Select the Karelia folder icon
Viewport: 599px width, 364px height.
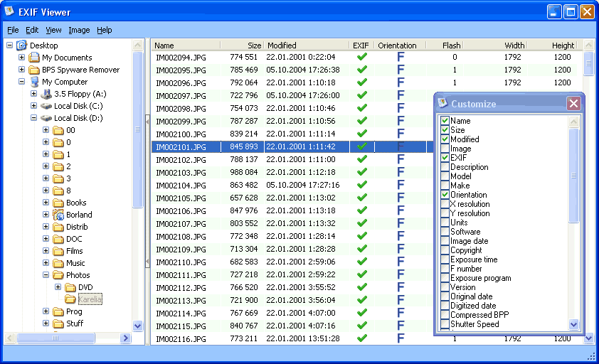70,299
